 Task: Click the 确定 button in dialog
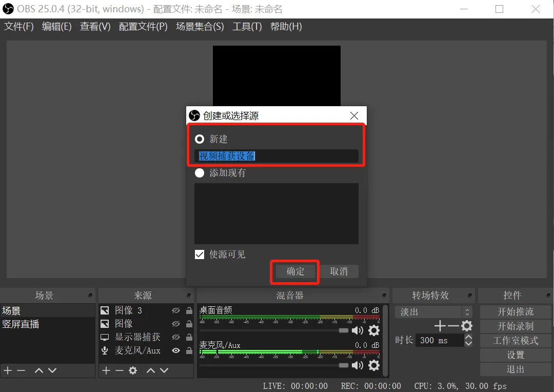(295, 271)
